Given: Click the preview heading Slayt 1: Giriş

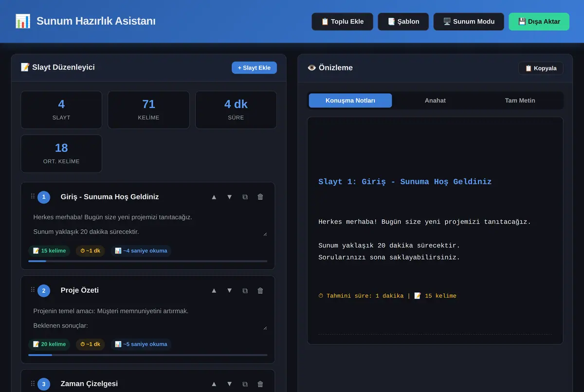Looking at the screenshot, I should 405,182.
